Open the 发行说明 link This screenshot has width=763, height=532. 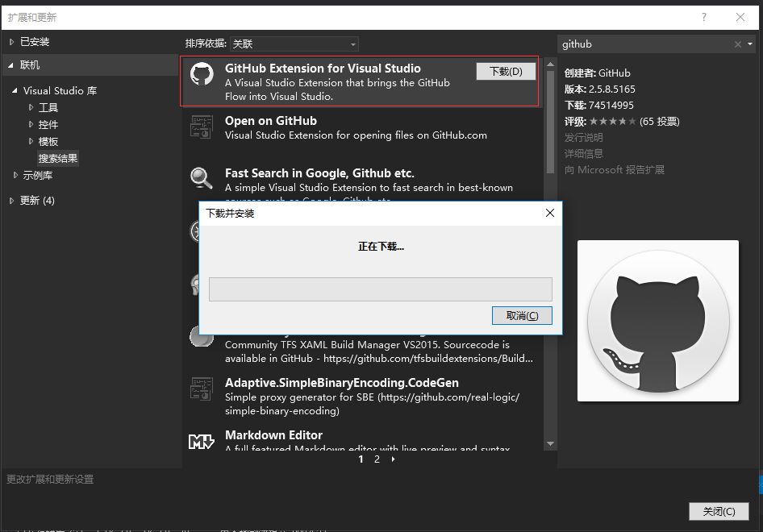pyautogui.click(x=583, y=138)
